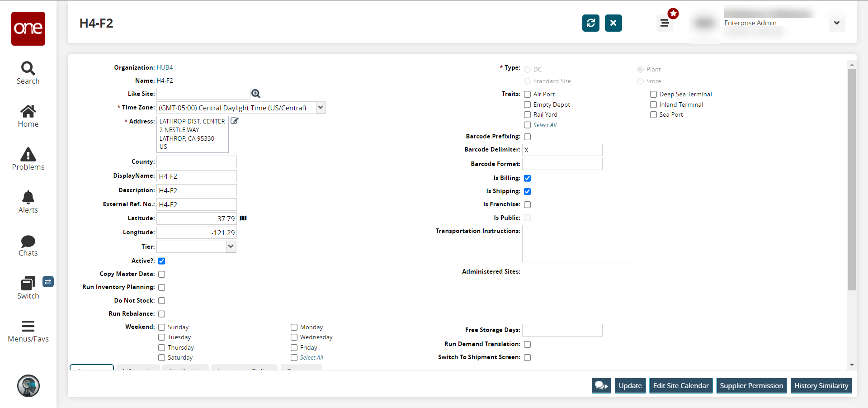Viewport: 868px width, 408px height.
Task: Expand the Enterprise Admin user menu
Action: point(836,23)
